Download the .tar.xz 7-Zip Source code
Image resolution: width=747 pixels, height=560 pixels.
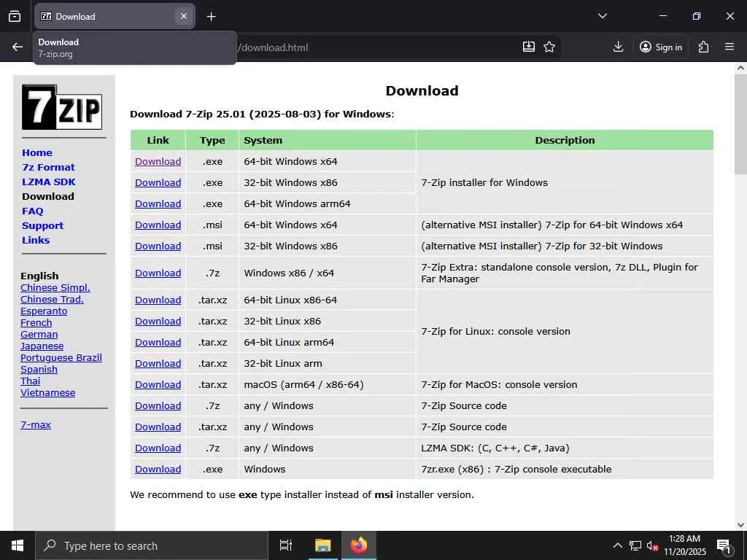click(158, 427)
